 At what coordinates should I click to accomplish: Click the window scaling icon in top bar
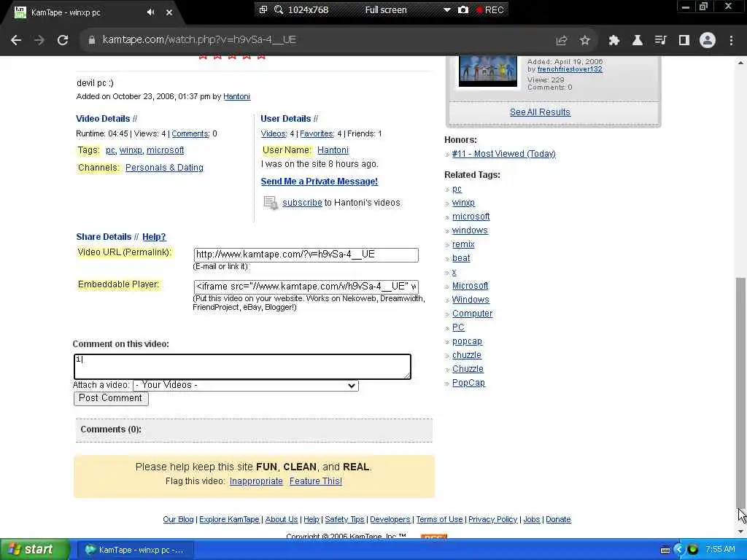263,9
